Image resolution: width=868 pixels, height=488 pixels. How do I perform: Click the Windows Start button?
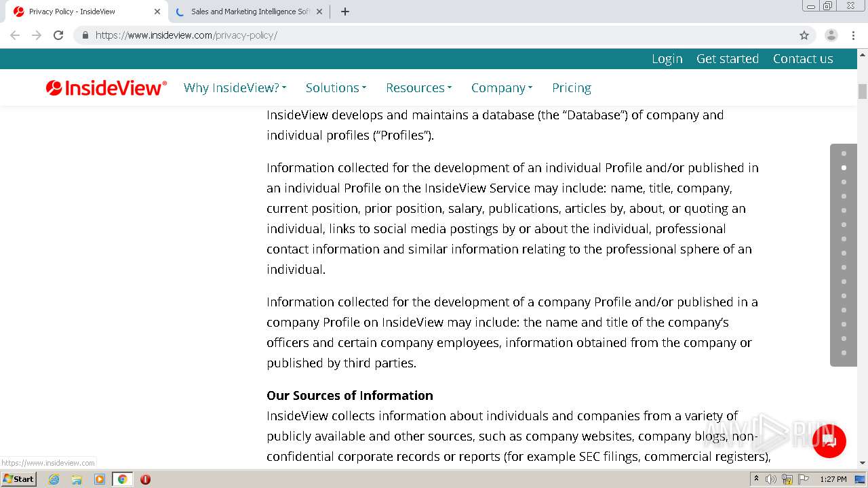(18, 479)
